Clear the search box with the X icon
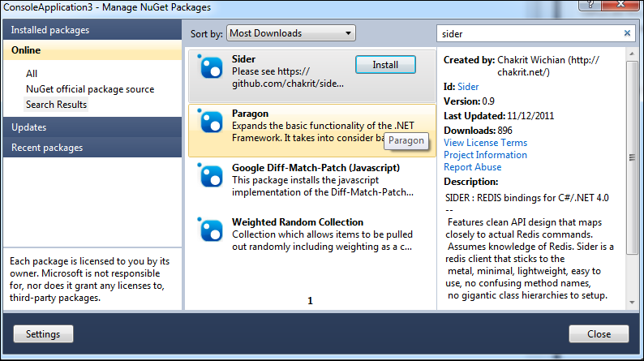The height and width of the screenshot is (361, 644). pyautogui.click(x=627, y=33)
